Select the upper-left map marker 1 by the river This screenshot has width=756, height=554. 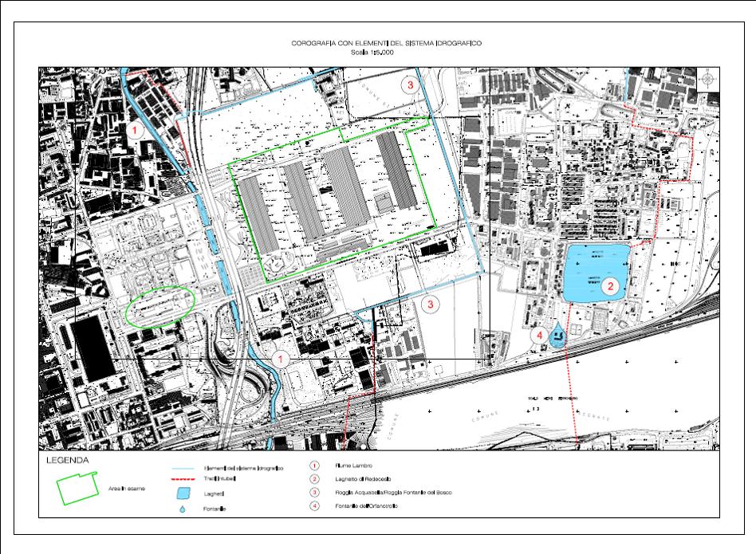(136, 128)
